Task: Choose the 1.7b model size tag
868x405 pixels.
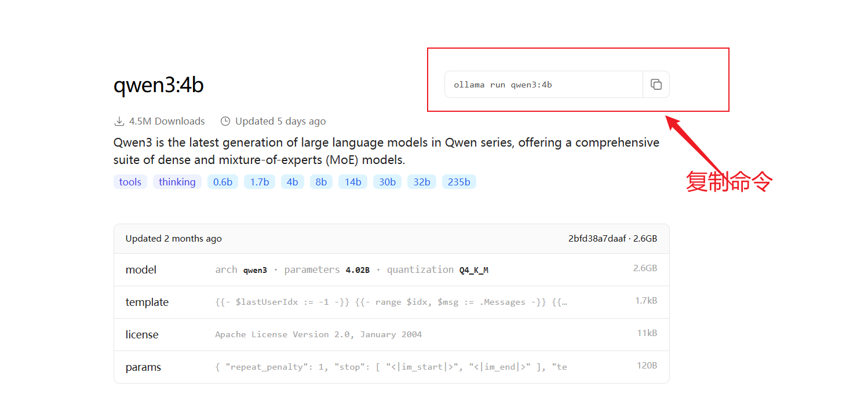Action: [x=259, y=182]
